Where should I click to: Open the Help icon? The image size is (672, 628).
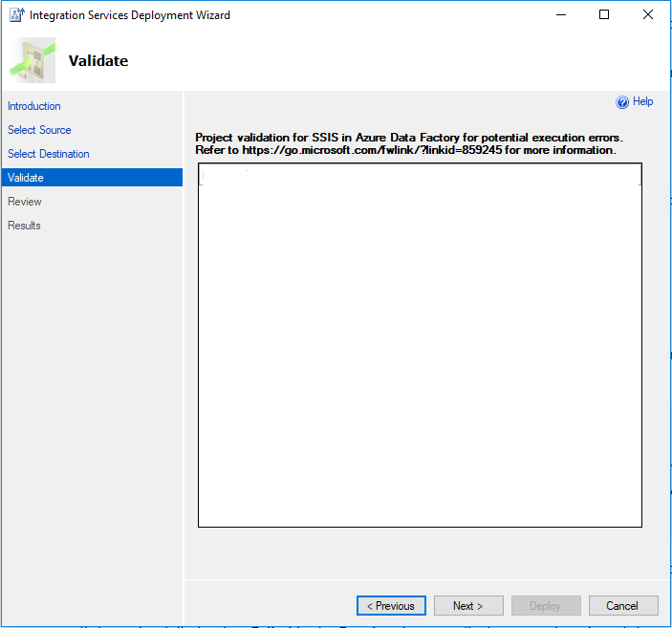(622, 102)
